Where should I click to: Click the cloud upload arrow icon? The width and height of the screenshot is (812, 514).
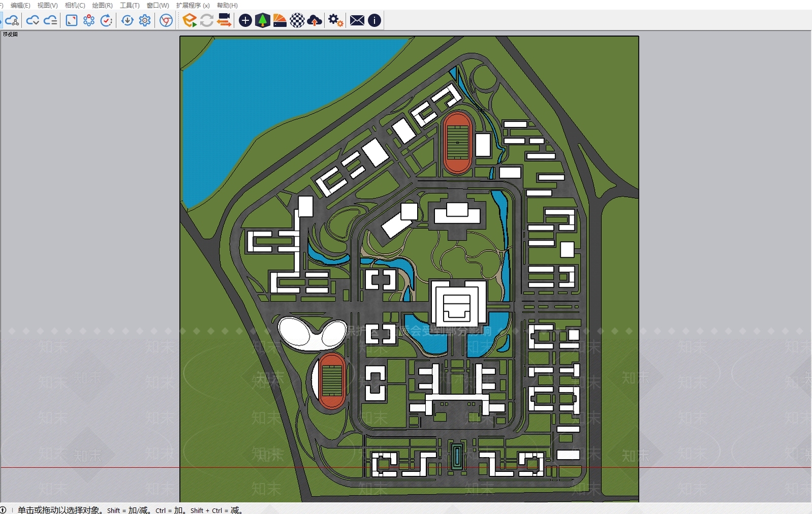tap(315, 20)
